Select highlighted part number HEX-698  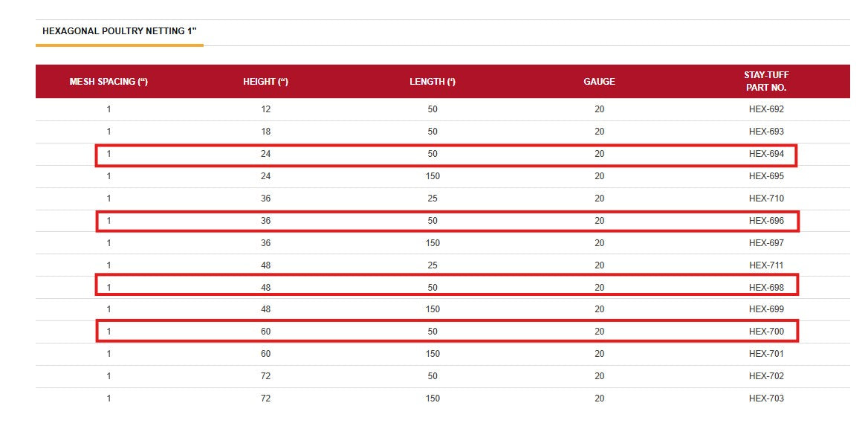tap(766, 287)
